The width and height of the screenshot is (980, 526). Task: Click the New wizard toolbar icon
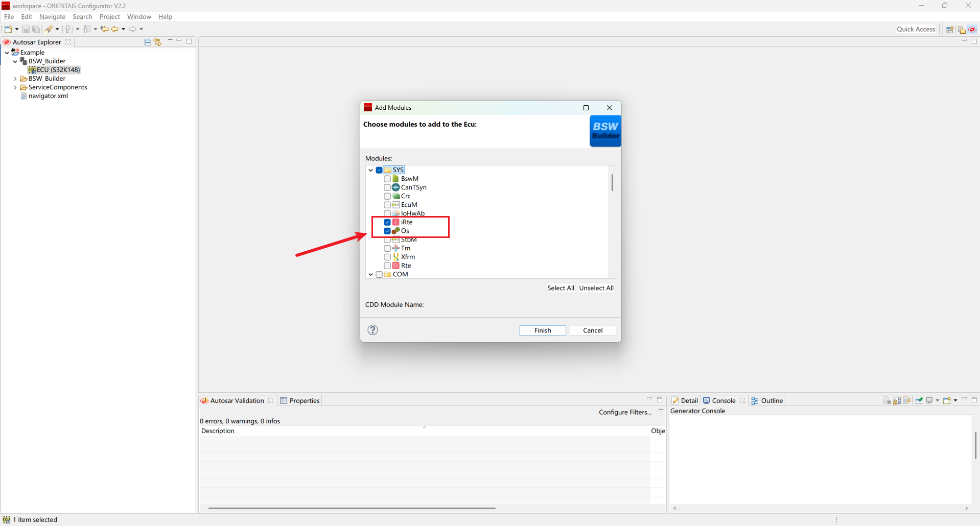pyautogui.click(x=8, y=29)
